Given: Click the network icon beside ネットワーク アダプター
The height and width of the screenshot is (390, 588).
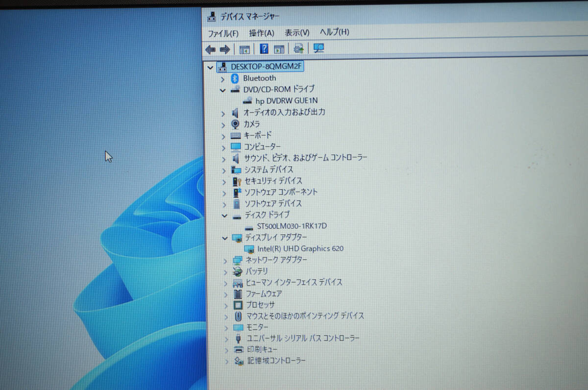Looking at the screenshot, I should click(x=238, y=260).
